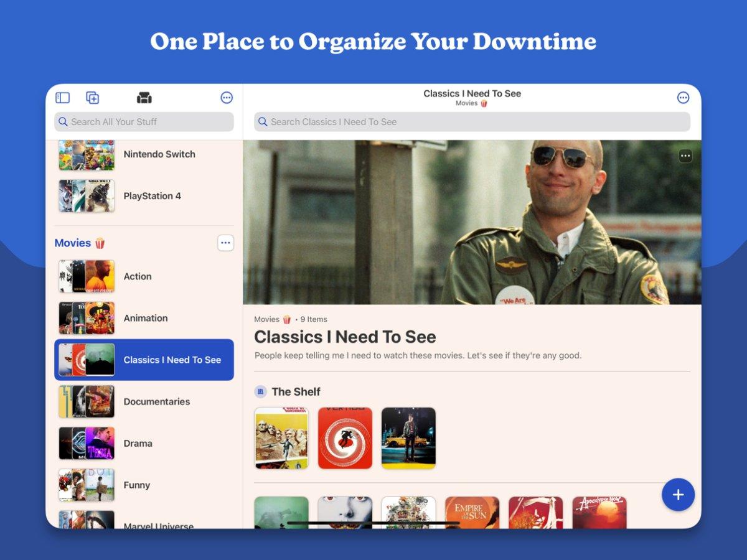Click the sofa icon in the sidebar header
This screenshot has height=560, width=747.
144,98
